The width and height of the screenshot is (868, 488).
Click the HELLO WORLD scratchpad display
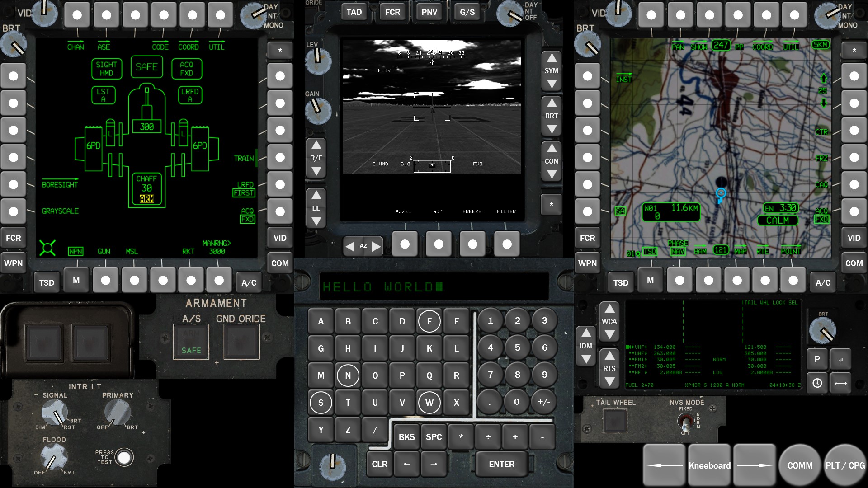point(433,287)
